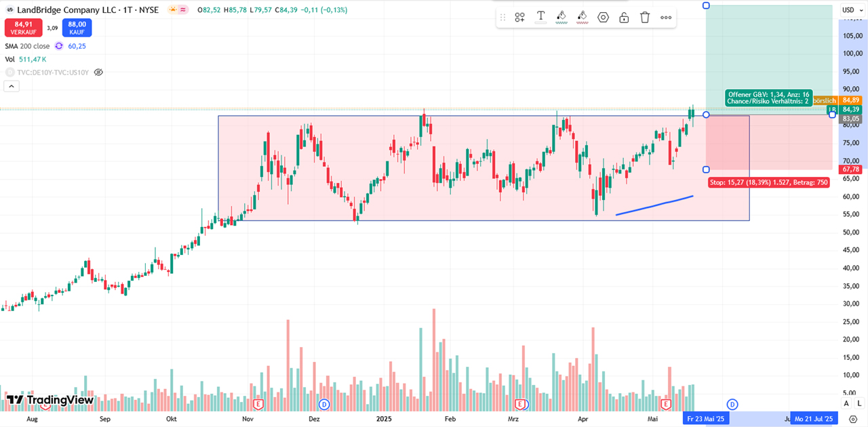Screen dimensions: 868x427
Task: Click the blue trend line drawing
Action: pyautogui.click(x=654, y=205)
